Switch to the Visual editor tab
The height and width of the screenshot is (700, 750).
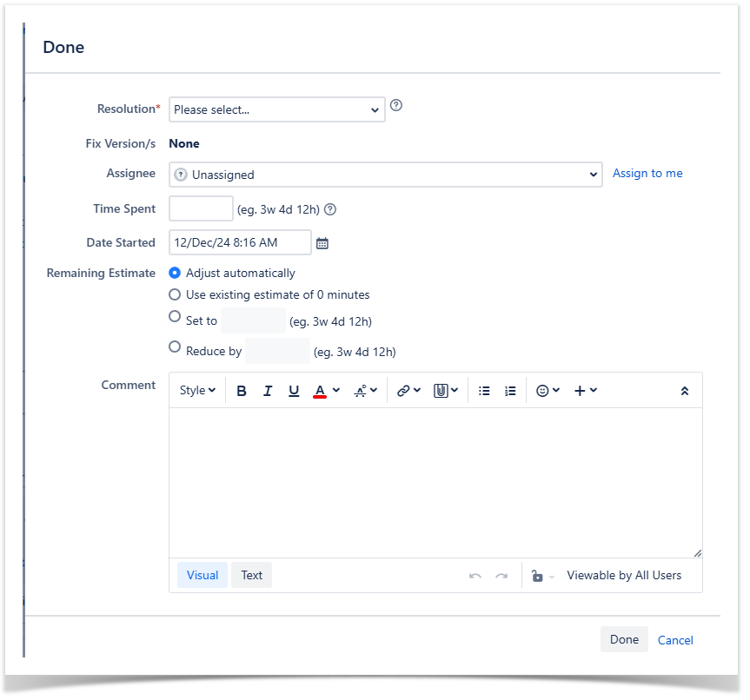pyautogui.click(x=202, y=575)
